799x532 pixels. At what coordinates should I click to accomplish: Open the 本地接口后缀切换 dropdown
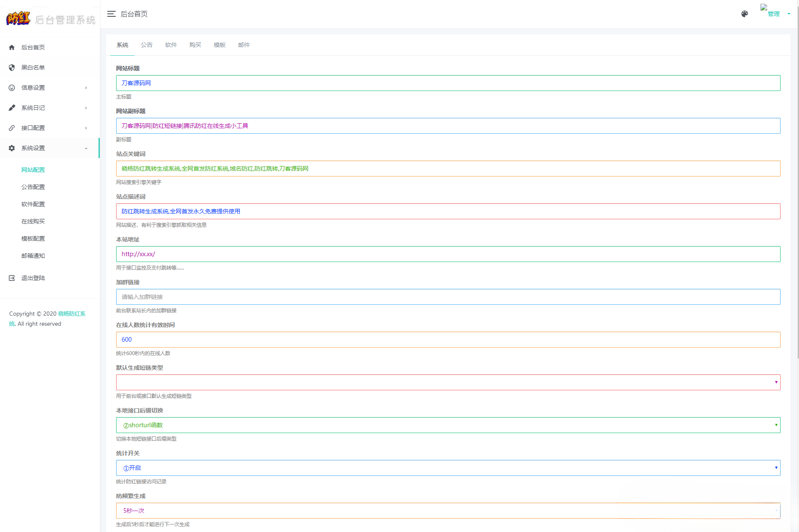[x=448, y=425]
